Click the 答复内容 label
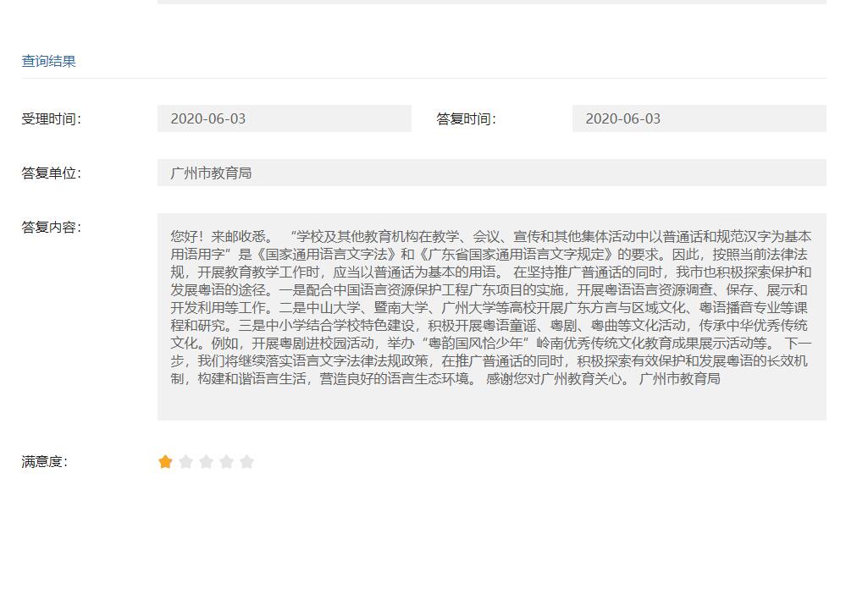Image resolution: width=868 pixels, height=616 pixels. tap(51, 227)
